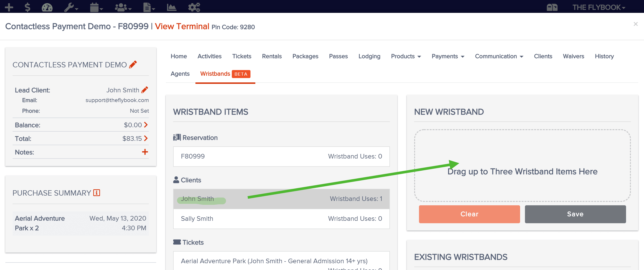This screenshot has height=270, width=644.
Task: Open the chart reports icon
Action: 171,7
